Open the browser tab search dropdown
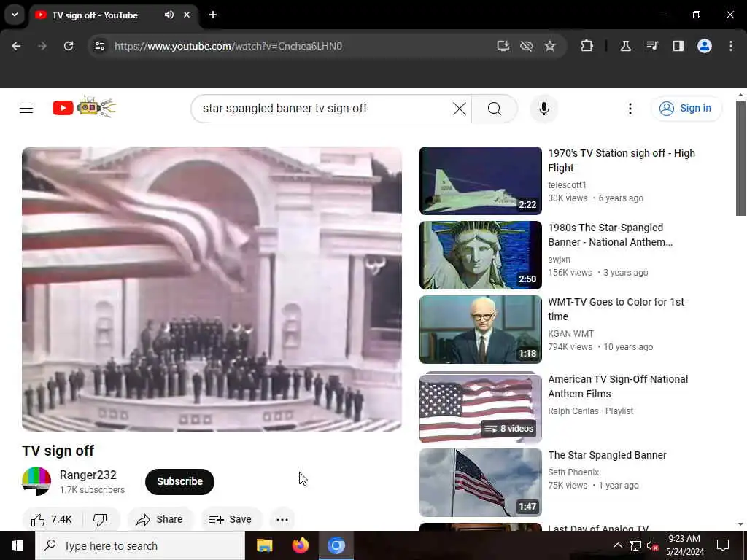 [15, 15]
